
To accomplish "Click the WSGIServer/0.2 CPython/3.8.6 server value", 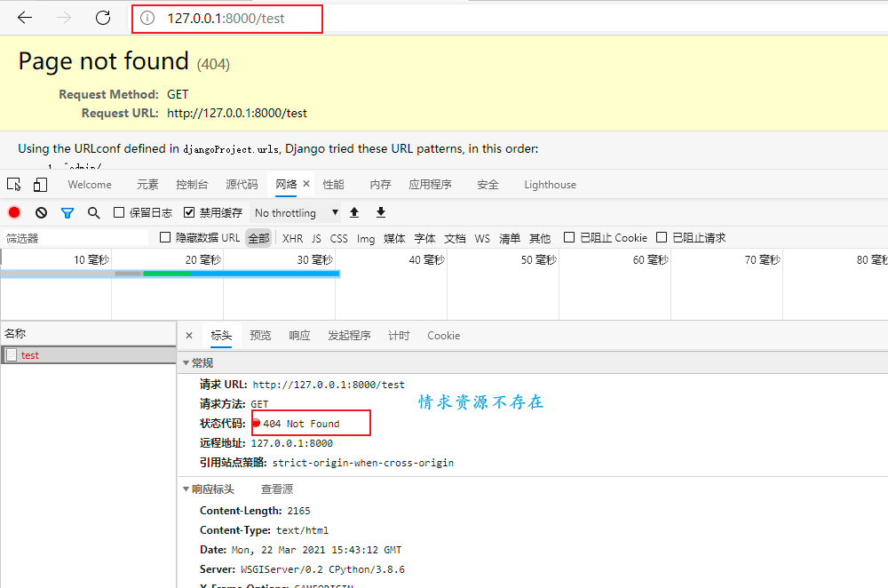I will tap(323, 569).
